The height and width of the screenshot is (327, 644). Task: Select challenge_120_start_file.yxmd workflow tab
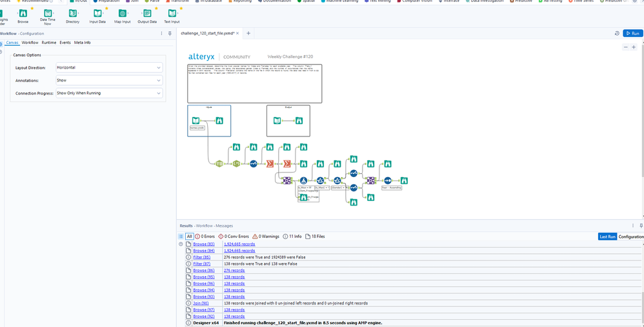tap(207, 34)
